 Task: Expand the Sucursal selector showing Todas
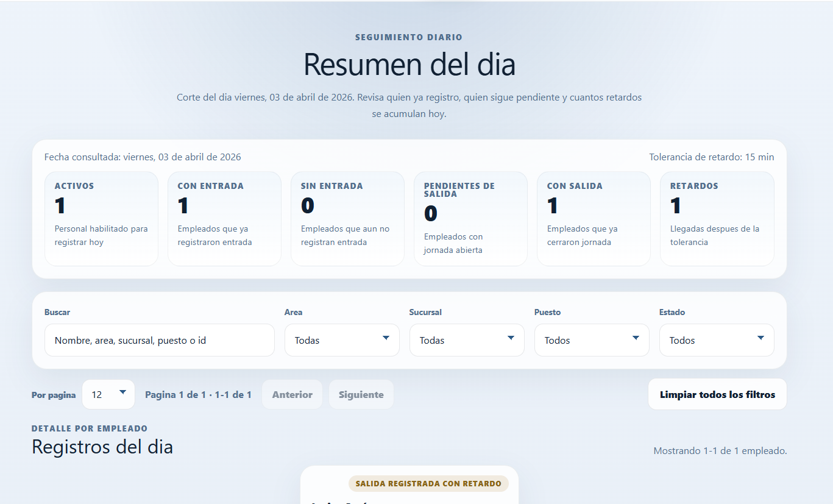(x=466, y=339)
